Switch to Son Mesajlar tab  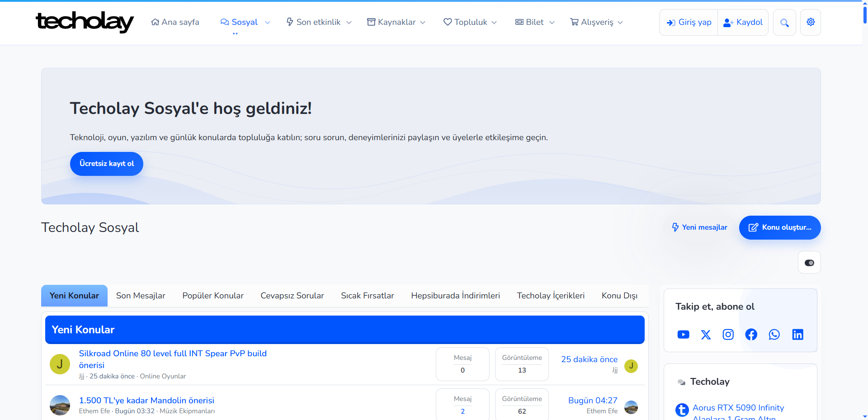click(x=141, y=296)
